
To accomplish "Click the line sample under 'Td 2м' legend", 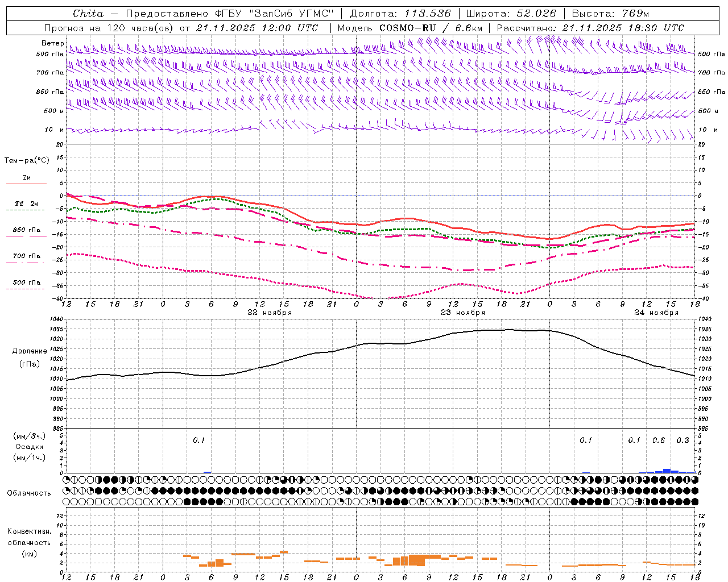I will click(26, 210).
